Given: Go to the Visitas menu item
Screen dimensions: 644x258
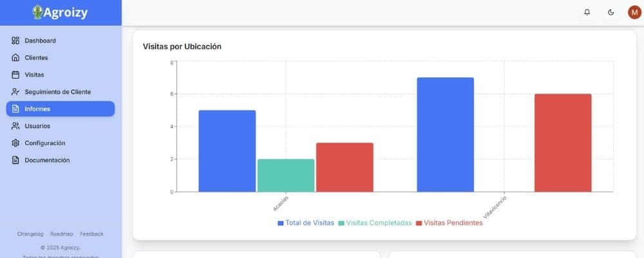Looking at the screenshot, I should [x=34, y=75].
